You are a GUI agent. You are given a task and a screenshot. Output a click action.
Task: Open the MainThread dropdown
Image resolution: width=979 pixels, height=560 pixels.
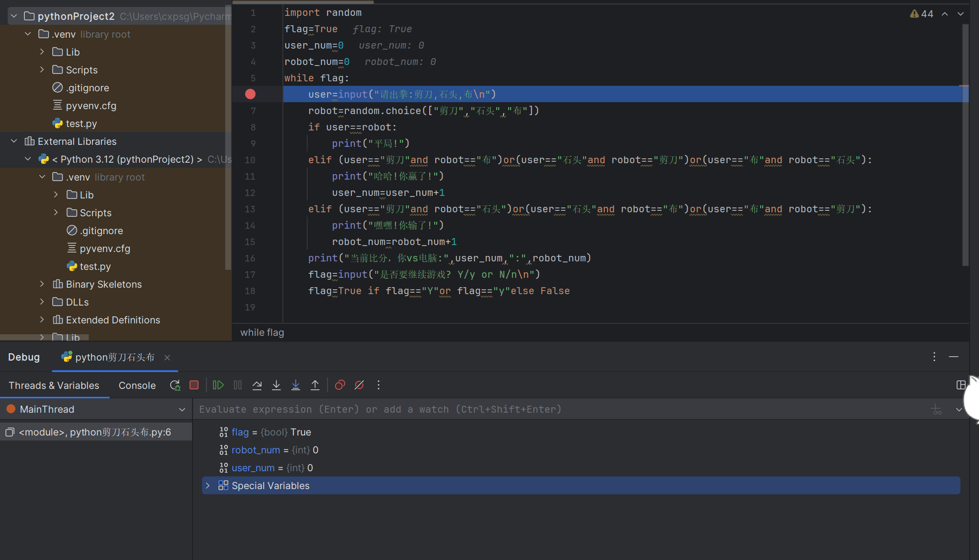(x=182, y=410)
